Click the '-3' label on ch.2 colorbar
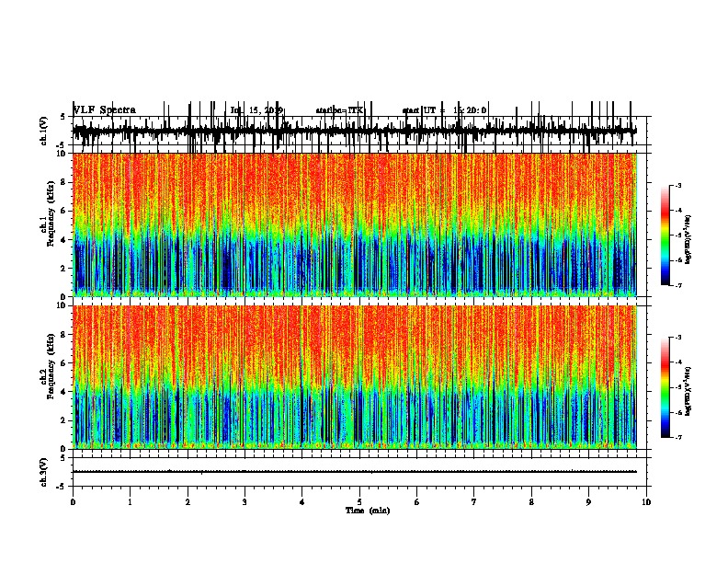Image resolution: width=728 pixels, height=563 pixels. (678, 338)
